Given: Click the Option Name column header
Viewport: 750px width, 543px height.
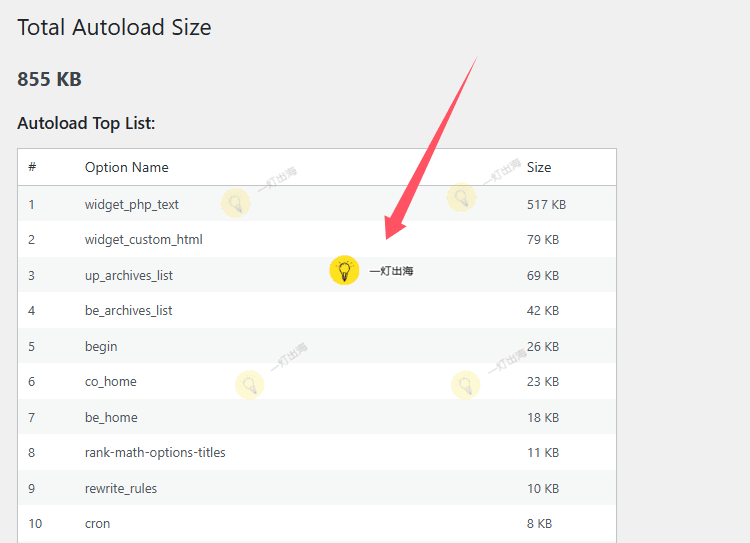Looking at the screenshot, I should point(126,167).
